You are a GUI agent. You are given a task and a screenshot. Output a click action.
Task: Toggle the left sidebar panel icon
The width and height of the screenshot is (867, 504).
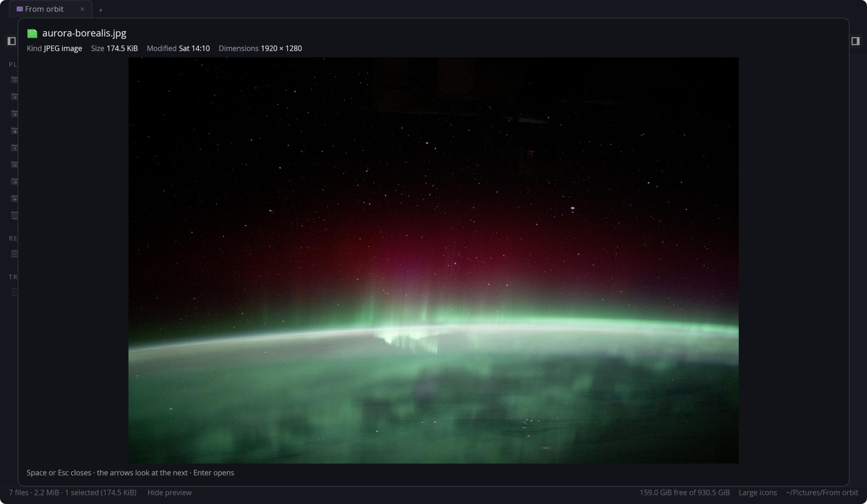(x=11, y=41)
